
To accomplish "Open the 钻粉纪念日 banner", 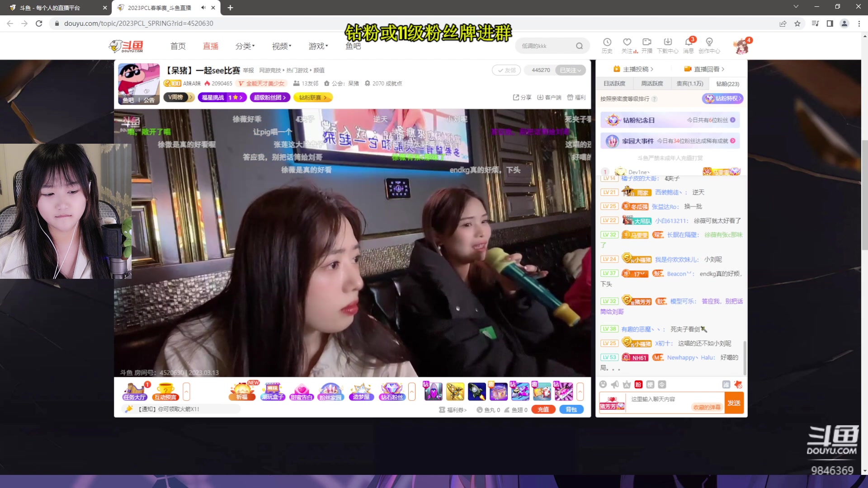I will pos(670,120).
